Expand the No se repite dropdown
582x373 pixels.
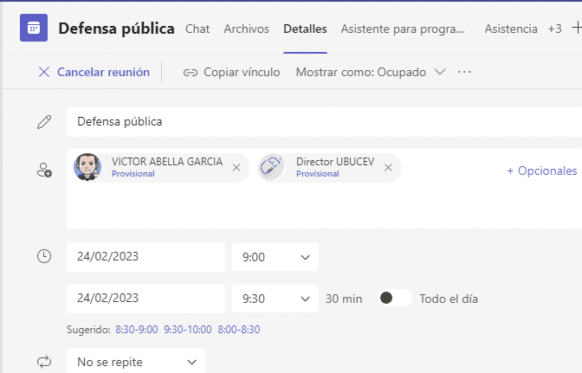(x=136, y=361)
